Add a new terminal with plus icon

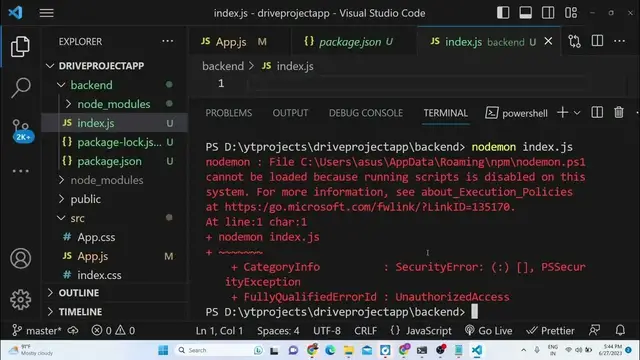coord(562,112)
